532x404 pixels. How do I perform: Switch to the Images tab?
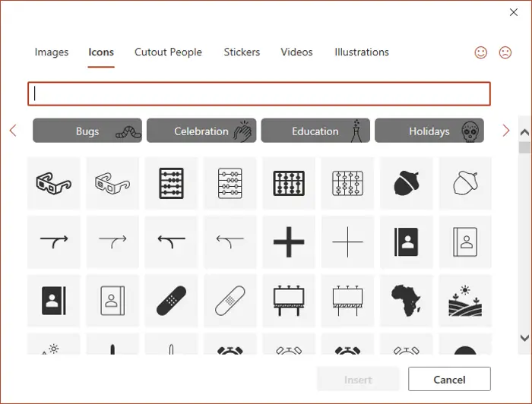pos(52,52)
